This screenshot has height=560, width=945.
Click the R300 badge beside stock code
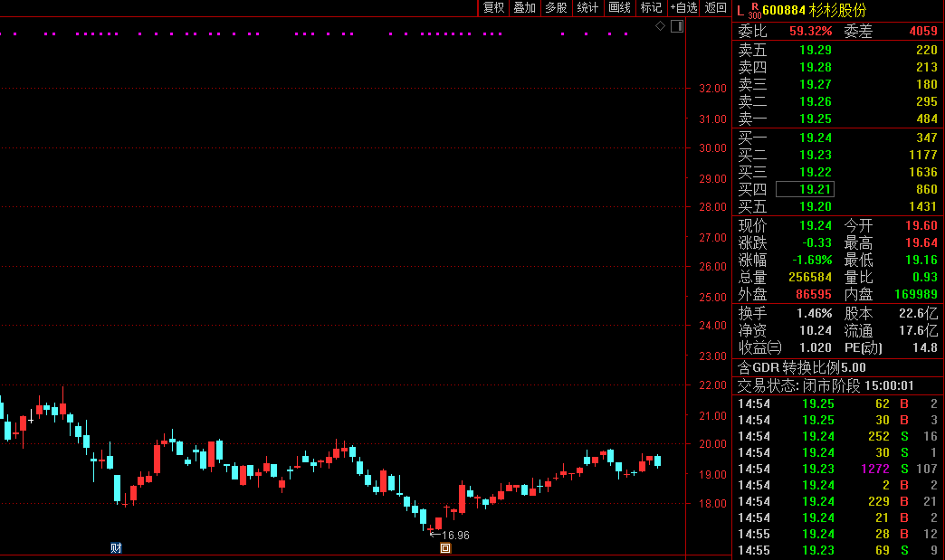point(755,11)
